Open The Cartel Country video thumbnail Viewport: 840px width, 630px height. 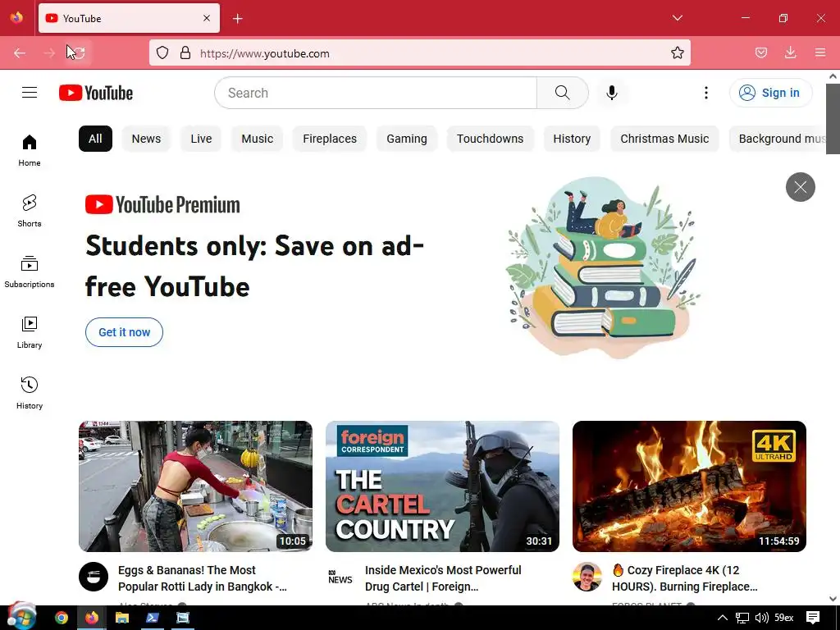pos(442,486)
